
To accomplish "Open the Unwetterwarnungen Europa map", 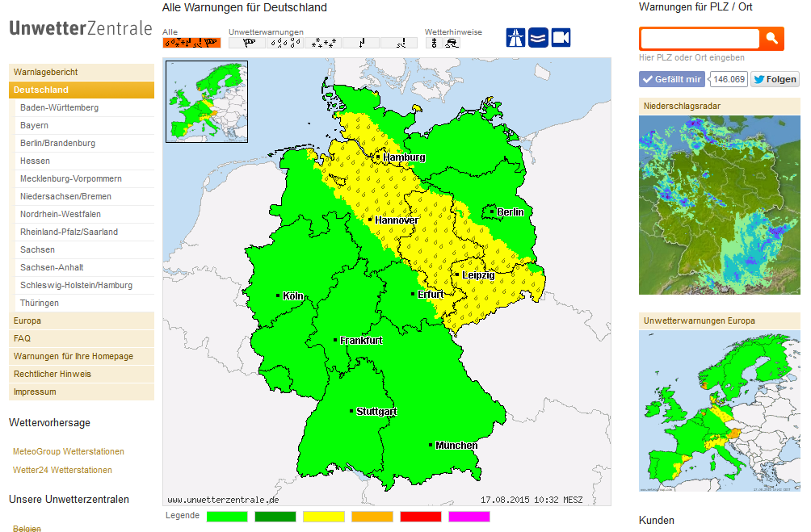I will 720,411.
